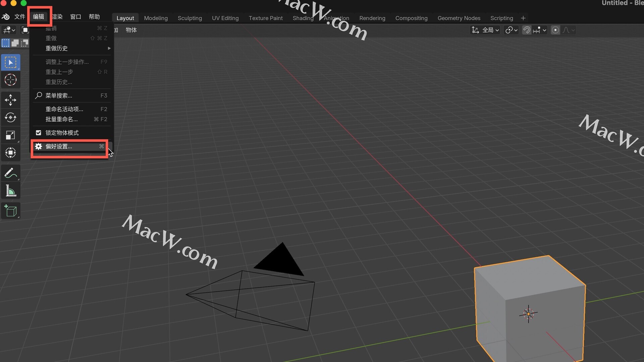The width and height of the screenshot is (644, 362).
Task: Select the Cursor tool
Action: (x=10, y=80)
